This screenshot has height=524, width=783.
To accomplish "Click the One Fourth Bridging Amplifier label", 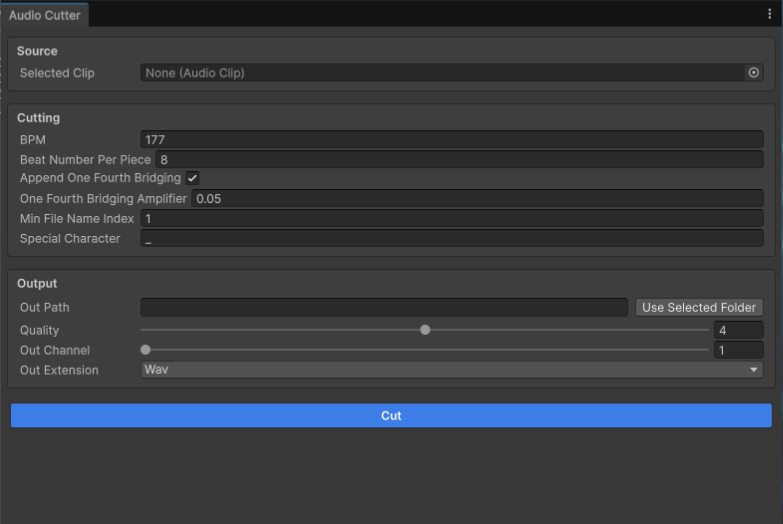I will 103,199.
